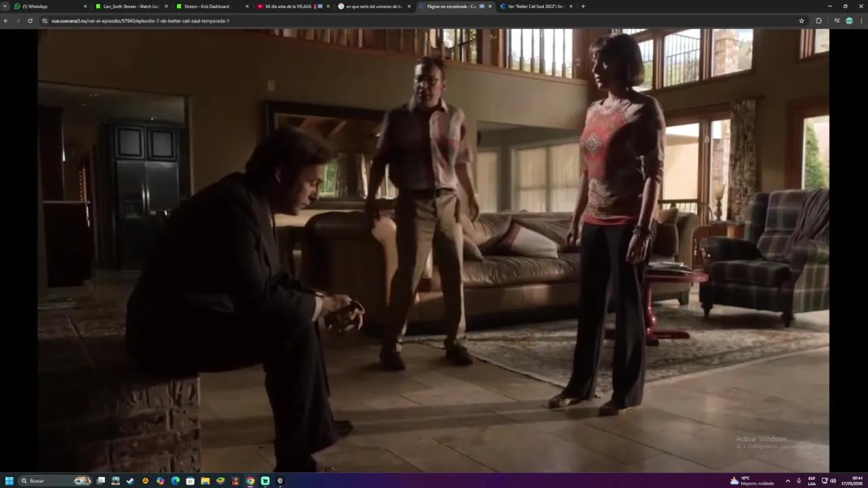The width and height of the screenshot is (868, 488).
Task: Close the Stream - Kick Dashboard tab
Action: click(247, 6)
